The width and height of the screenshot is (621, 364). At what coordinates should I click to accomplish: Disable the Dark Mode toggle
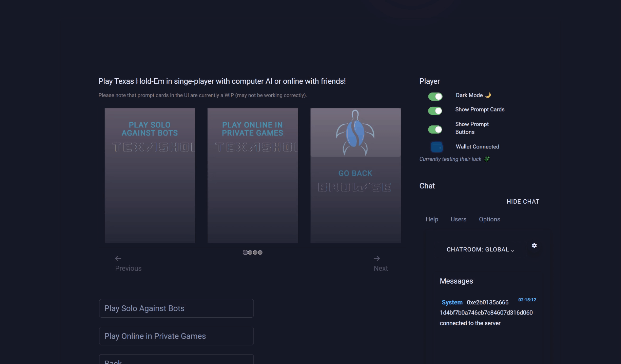click(435, 97)
